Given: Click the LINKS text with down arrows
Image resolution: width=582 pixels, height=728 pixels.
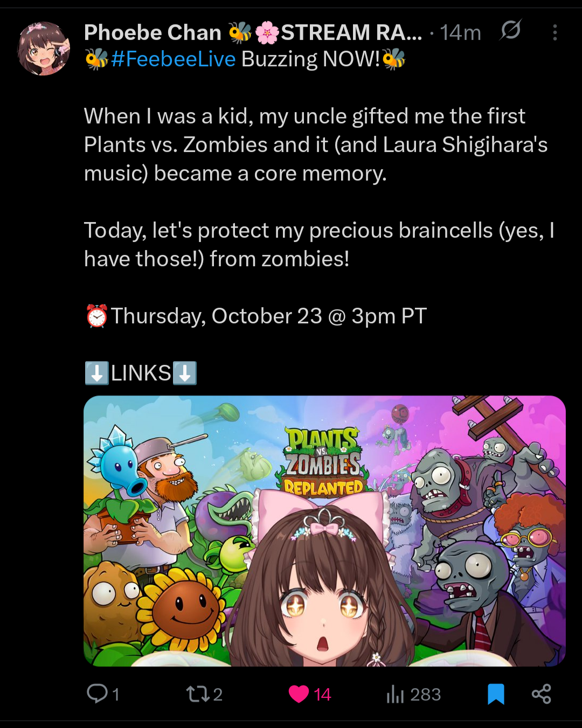Looking at the screenshot, I should pyautogui.click(x=141, y=373).
